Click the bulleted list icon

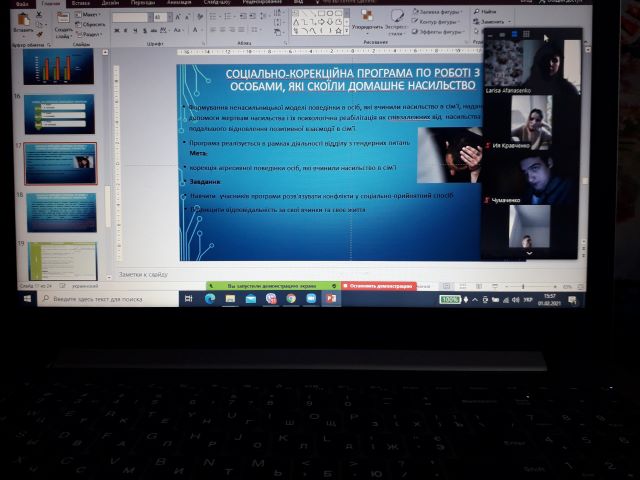[213, 17]
